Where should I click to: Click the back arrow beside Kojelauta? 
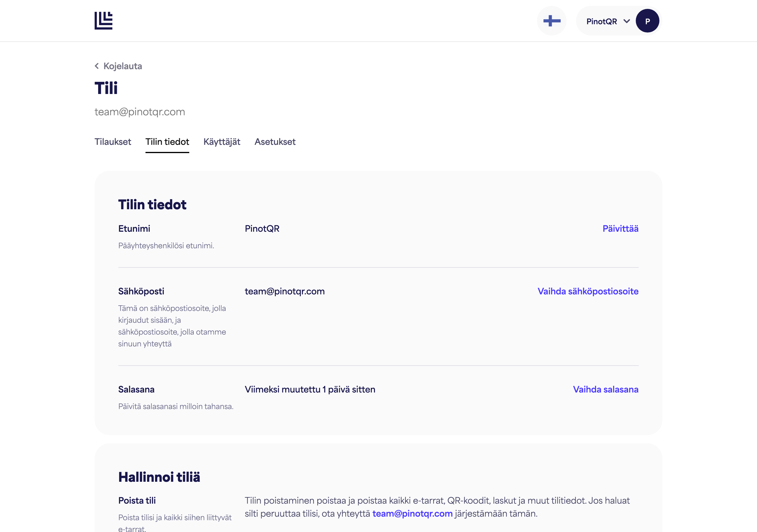pyautogui.click(x=97, y=66)
